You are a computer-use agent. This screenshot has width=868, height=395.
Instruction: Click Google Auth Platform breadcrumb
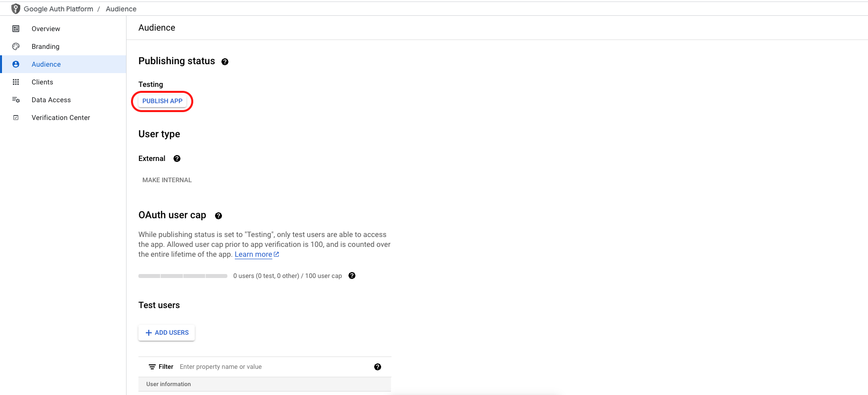click(58, 9)
